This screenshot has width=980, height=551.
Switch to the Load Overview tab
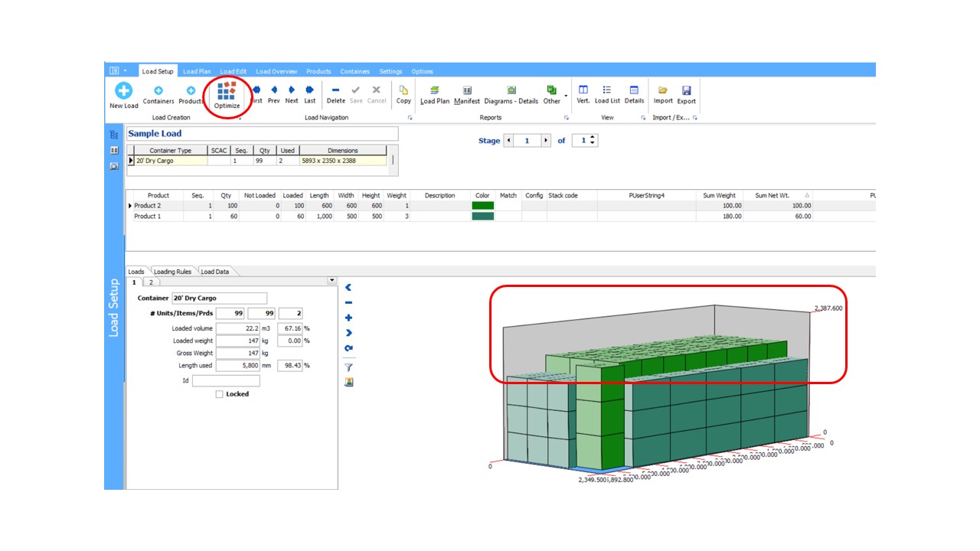(x=276, y=71)
